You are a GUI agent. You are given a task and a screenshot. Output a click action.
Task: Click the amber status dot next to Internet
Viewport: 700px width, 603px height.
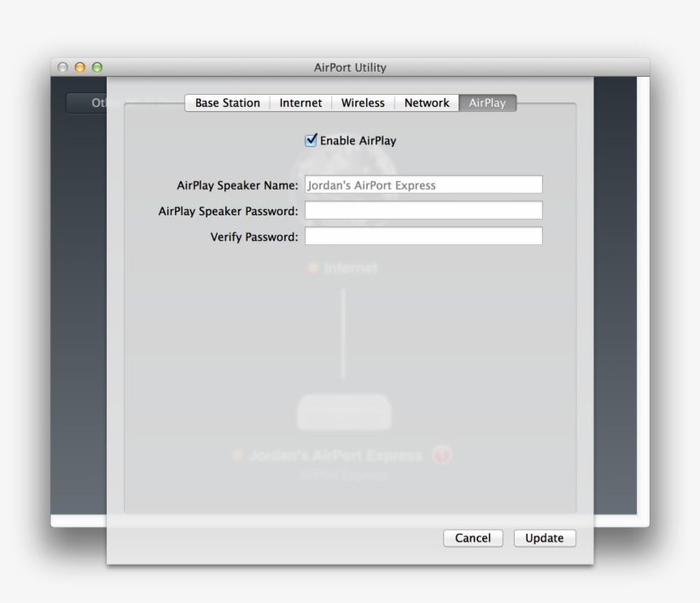(313, 266)
